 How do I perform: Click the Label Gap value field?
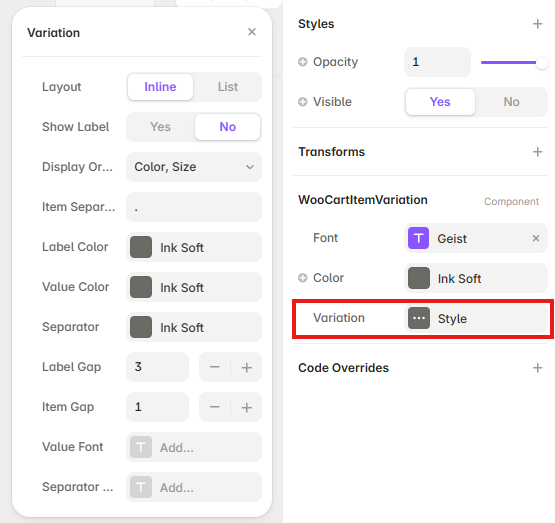click(158, 367)
